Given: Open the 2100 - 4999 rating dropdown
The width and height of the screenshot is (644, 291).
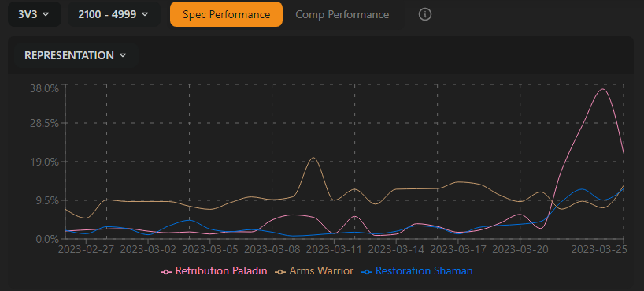Looking at the screenshot, I should tap(114, 14).
